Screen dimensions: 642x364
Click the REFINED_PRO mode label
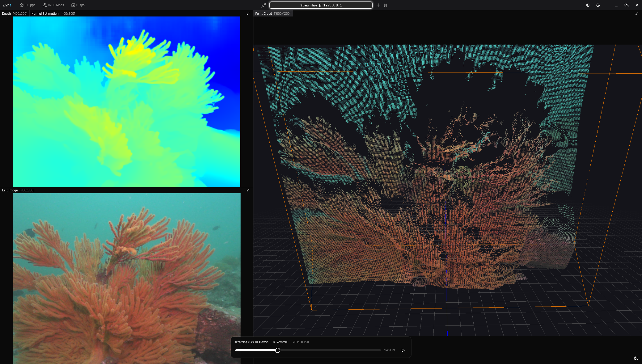(x=300, y=342)
